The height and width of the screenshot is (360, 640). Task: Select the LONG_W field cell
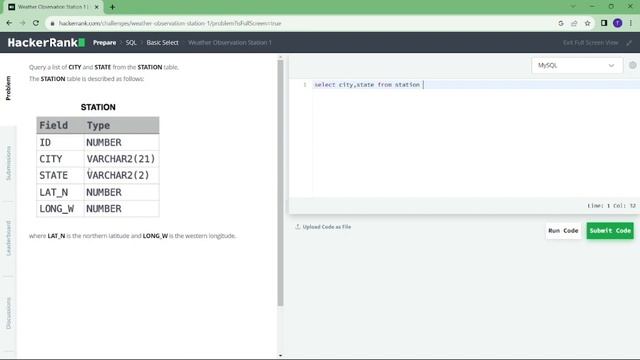point(60,209)
